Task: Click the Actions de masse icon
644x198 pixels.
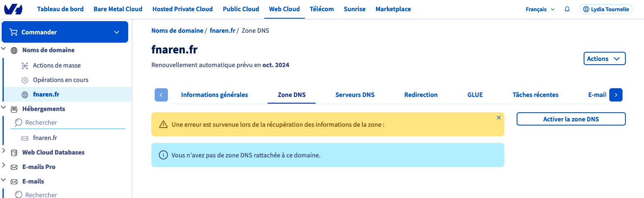Action: tap(25, 65)
